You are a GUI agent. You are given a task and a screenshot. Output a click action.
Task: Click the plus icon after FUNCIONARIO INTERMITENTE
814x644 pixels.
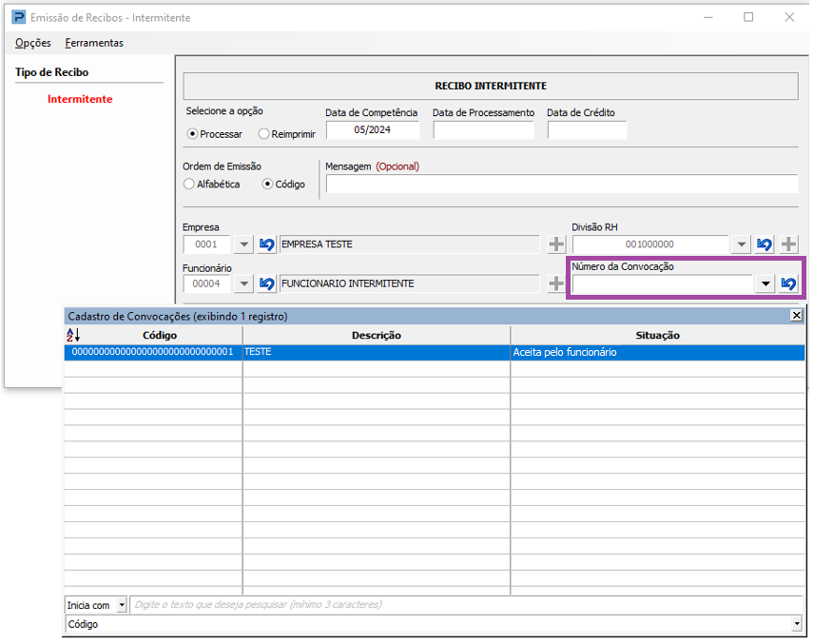pos(556,283)
